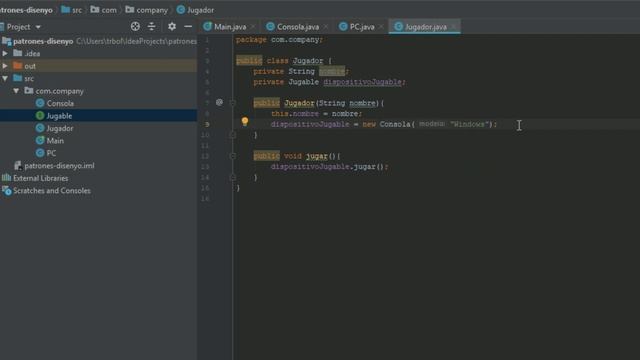Close the Jugador.java tab
Screen dimensions: 640x360
pyautogui.click(x=453, y=27)
